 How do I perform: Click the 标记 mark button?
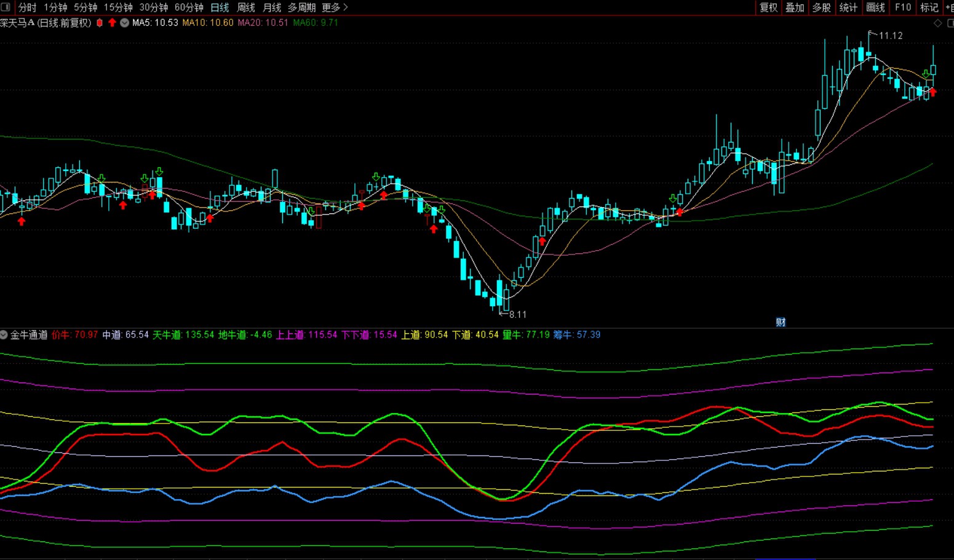click(x=929, y=7)
